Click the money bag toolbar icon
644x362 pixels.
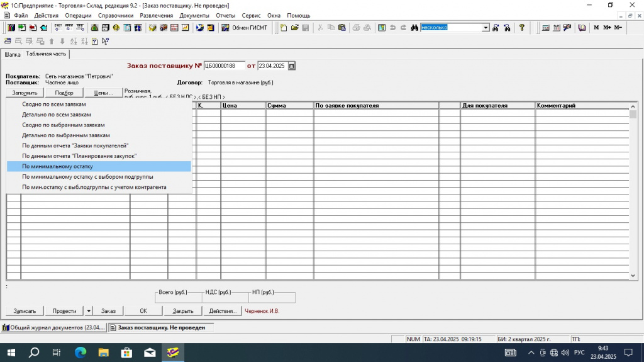[94, 28]
